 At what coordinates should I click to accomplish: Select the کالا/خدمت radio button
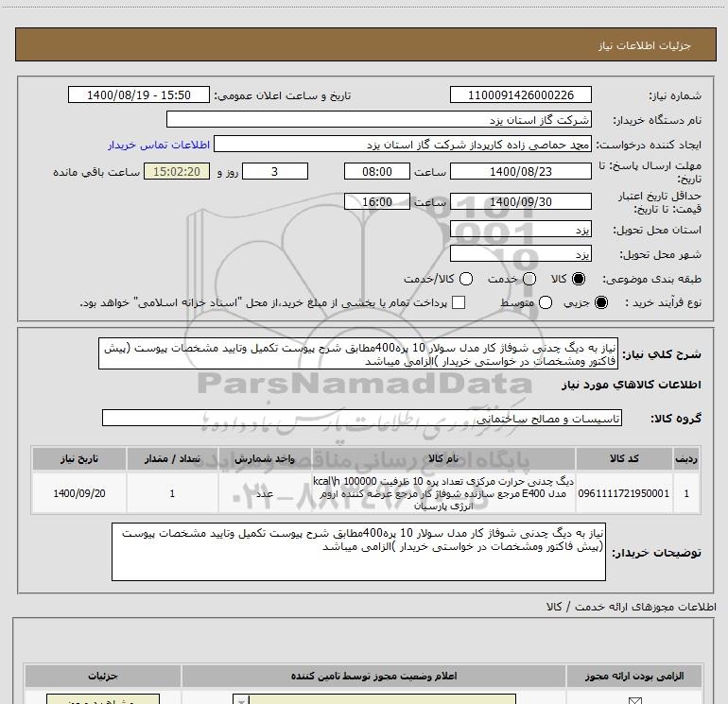pos(466,279)
